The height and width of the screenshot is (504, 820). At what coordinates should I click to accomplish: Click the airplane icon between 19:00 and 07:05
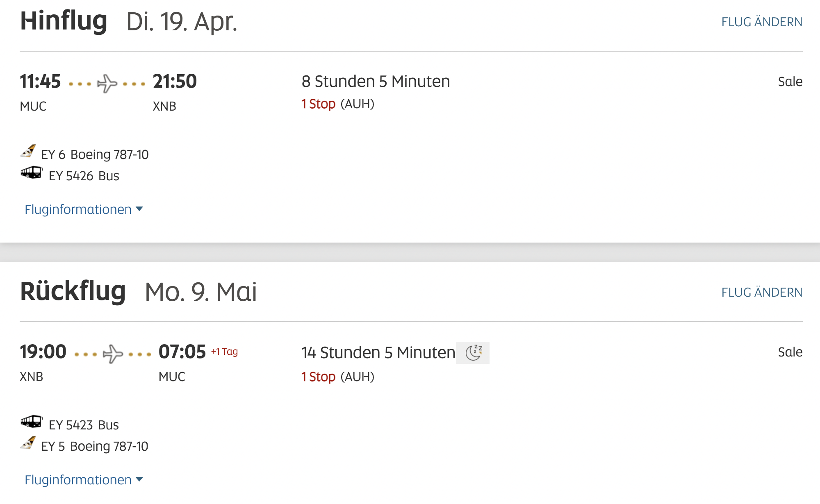tap(113, 354)
